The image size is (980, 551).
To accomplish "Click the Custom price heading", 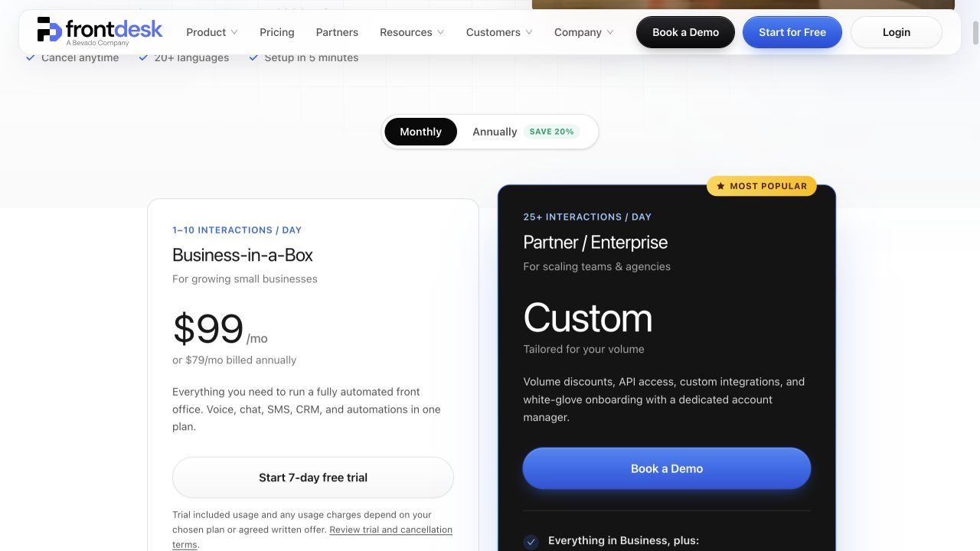I will pos(588,318).
